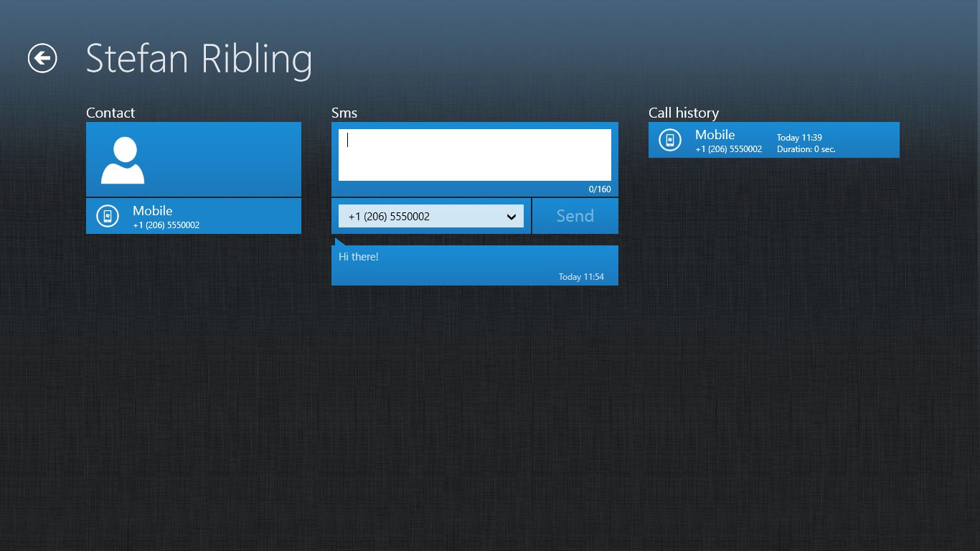Click the phone icon in Call history entry
Image resolution: width=980 pixels, height=551 pixels.
669,140
